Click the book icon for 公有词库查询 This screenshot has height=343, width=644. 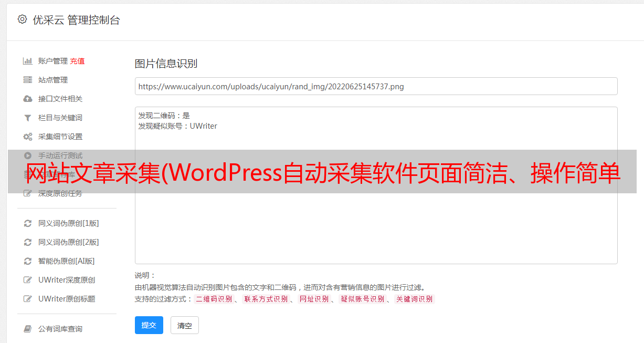(28, 329)
